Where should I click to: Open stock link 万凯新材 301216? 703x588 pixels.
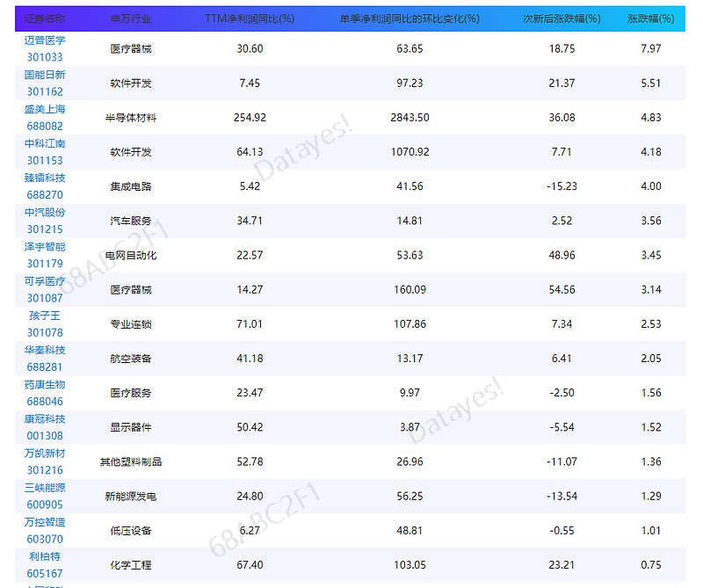45,461
